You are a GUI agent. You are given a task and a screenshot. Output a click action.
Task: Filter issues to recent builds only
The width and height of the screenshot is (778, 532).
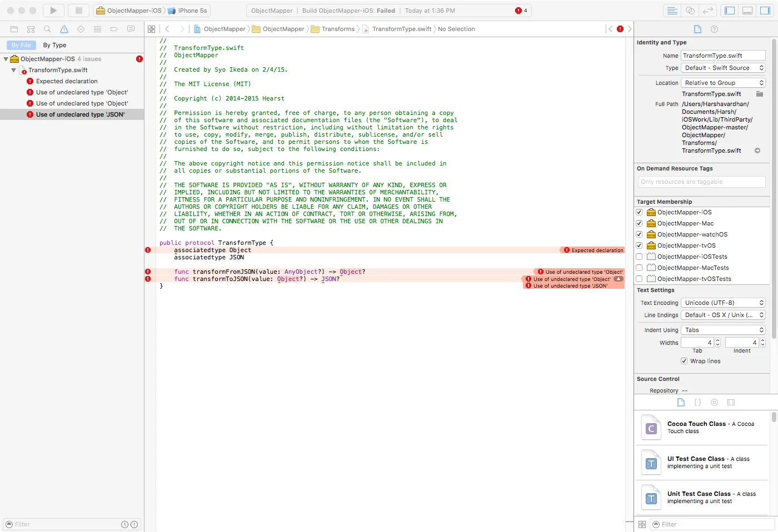(x=125, y=524)
